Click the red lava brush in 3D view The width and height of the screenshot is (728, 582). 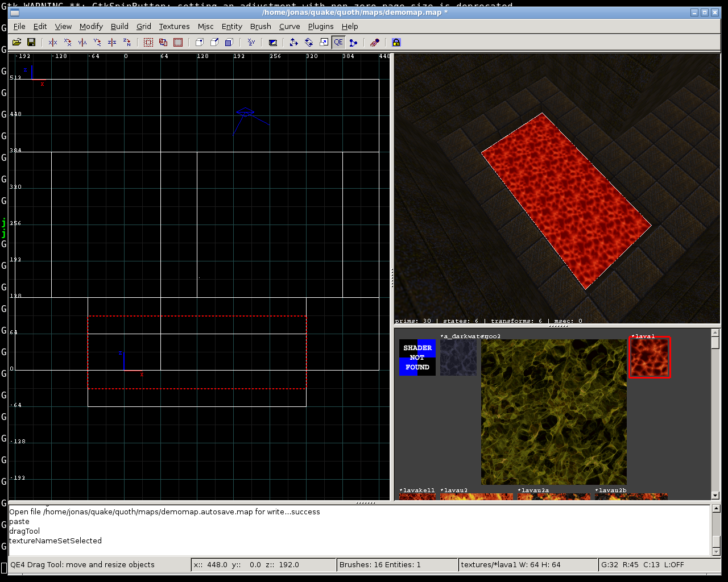tap(566, 201)
